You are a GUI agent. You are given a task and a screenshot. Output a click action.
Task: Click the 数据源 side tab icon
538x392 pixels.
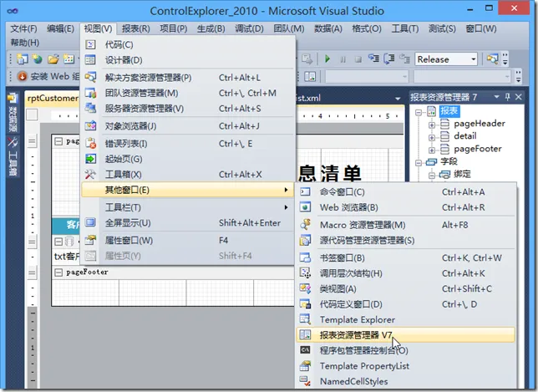click(13, 120)
